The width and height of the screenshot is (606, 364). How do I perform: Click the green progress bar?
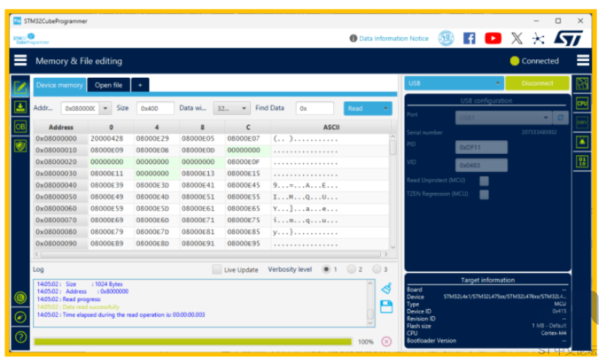coord(192,342)
